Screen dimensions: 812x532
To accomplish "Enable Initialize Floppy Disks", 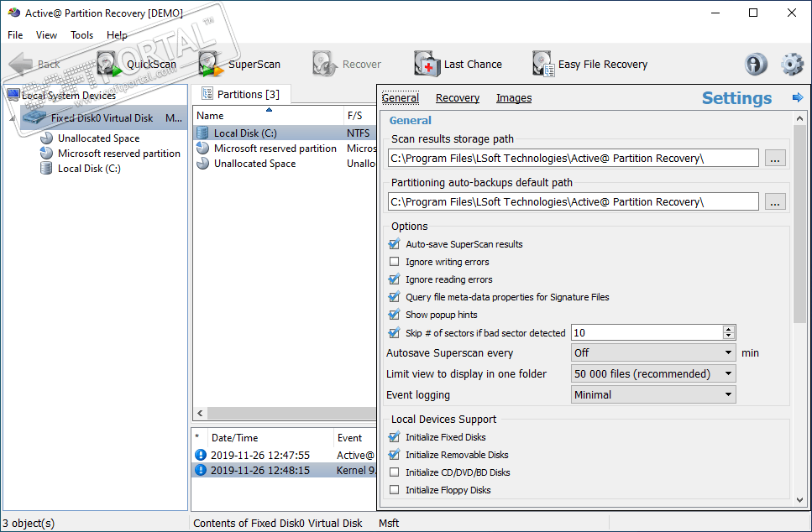I will (394, 489).
